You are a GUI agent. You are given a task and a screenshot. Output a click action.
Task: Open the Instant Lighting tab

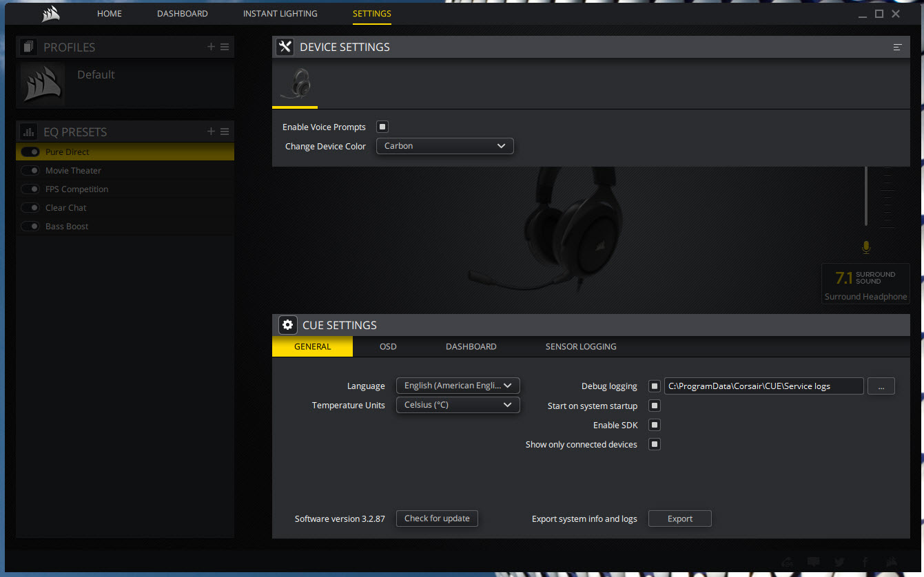[x=280, y=14]
